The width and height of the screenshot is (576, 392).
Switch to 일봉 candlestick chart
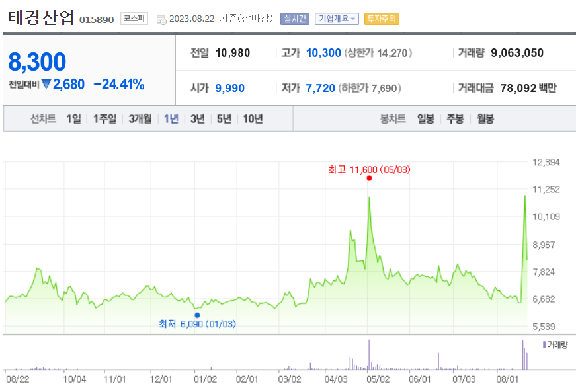426,118
